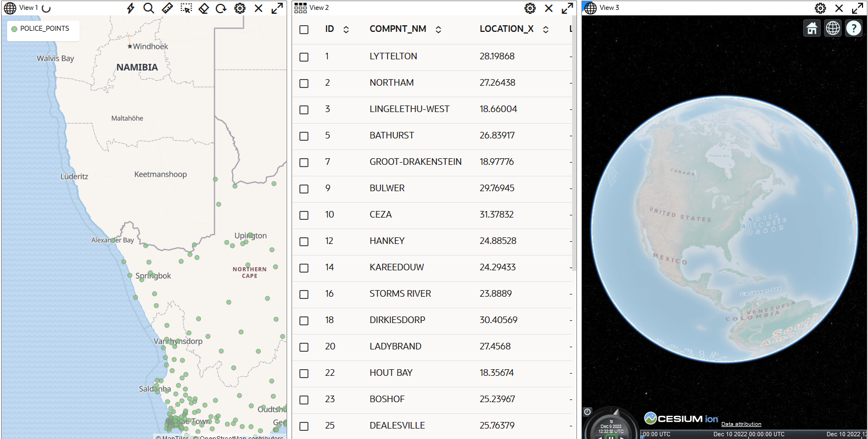This screenshot has height=439, width=868.
Task: Open View 2 table settings gear
Action: [x=530, y=8]
